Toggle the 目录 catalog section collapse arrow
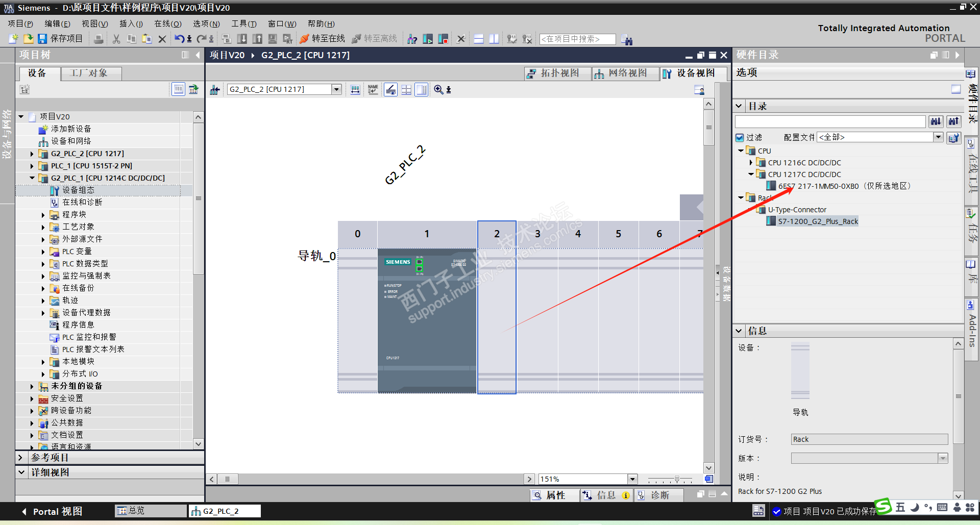Screen dimensions: 980x525 [739, 106]
